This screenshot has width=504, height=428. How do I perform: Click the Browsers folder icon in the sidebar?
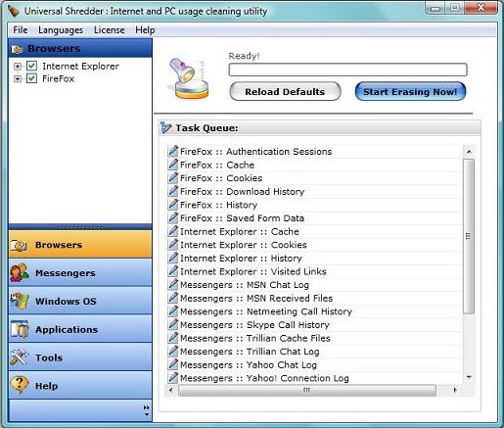point(19,245)
